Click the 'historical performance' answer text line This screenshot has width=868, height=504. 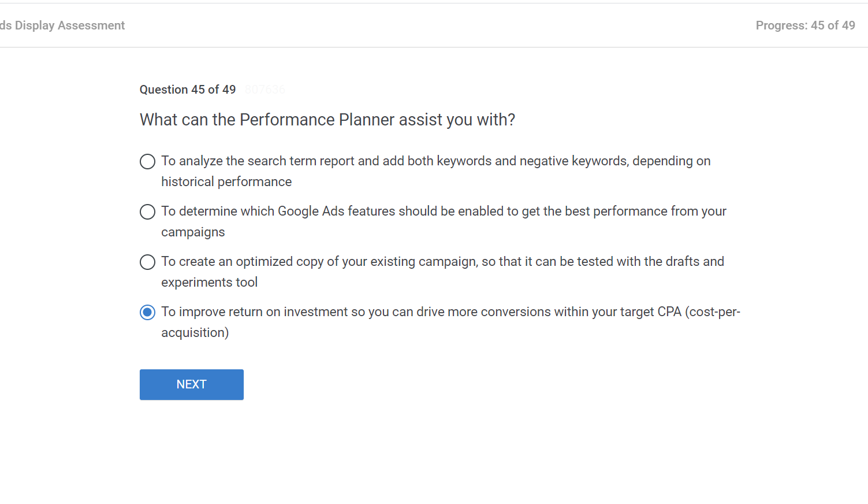[226, 181]
